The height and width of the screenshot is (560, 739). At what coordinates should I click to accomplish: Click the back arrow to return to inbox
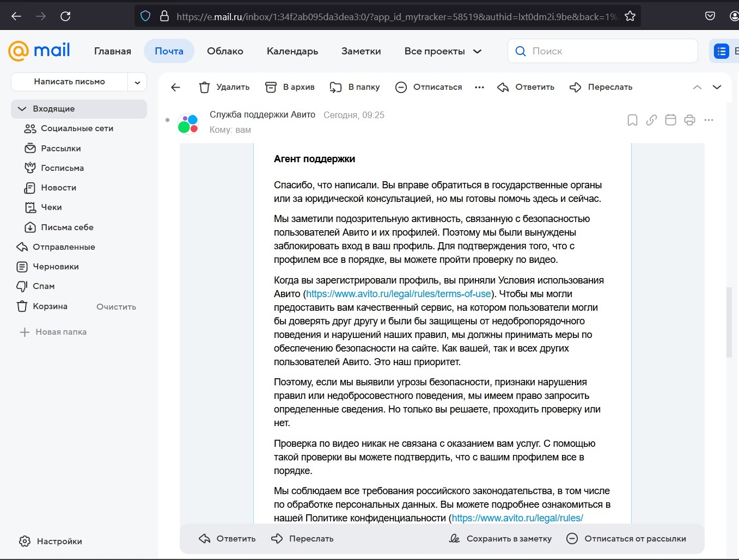(x=175, y=87)
